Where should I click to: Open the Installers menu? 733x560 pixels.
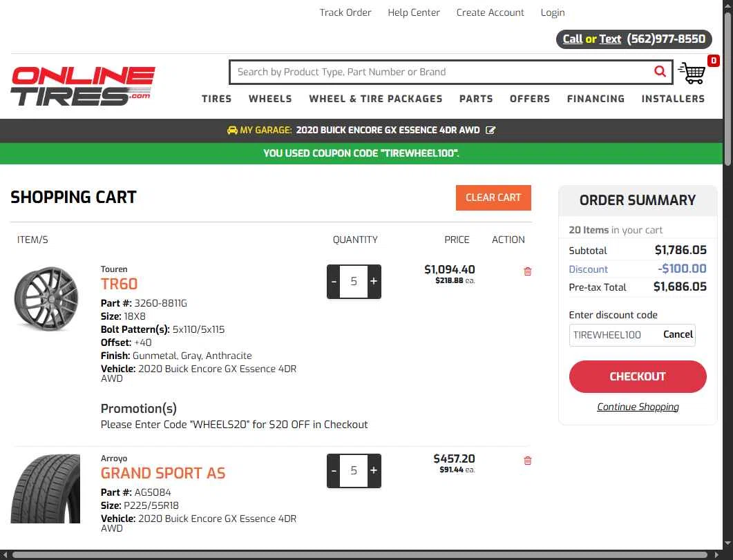(673, 99)
